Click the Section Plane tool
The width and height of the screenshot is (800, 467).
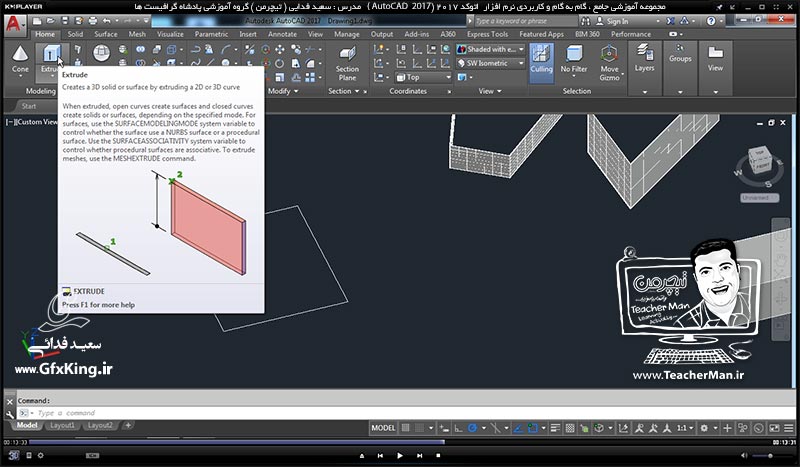(347, 63)
